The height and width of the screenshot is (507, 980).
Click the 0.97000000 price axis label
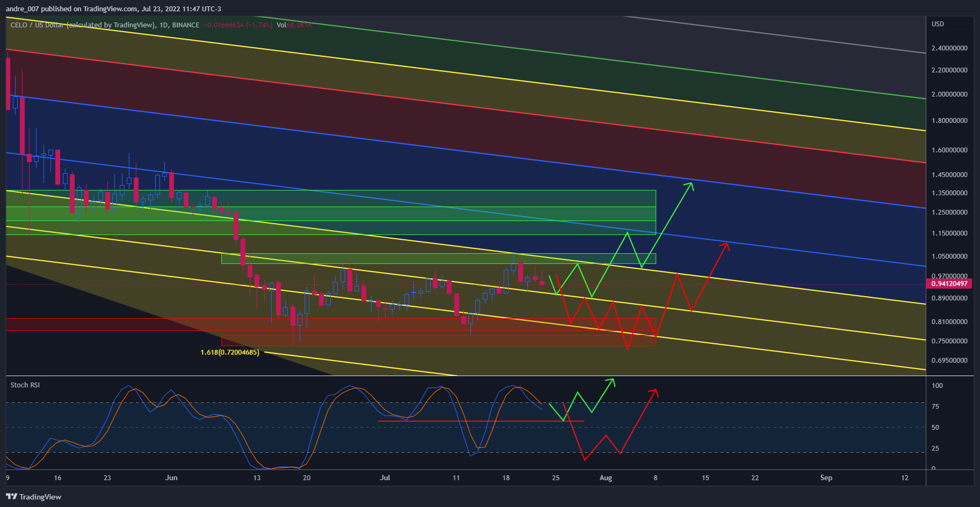(949, 276)
